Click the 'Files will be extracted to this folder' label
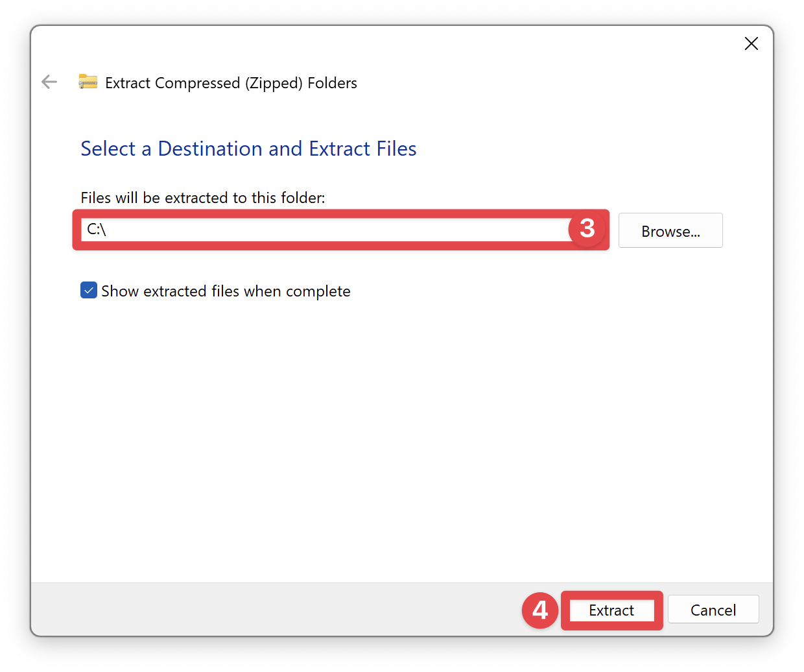 pyautogui.click(x=202, y=198)
